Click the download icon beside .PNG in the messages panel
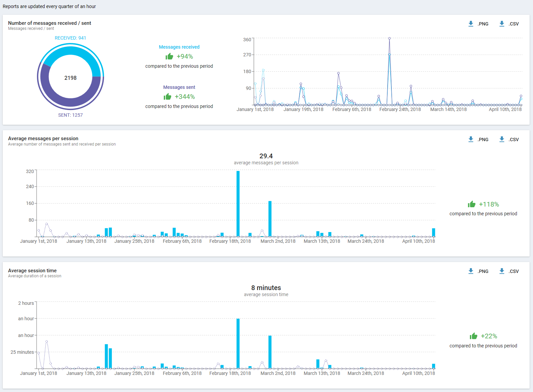Screen dimensions: 533x392 click(x=471, y=24)
